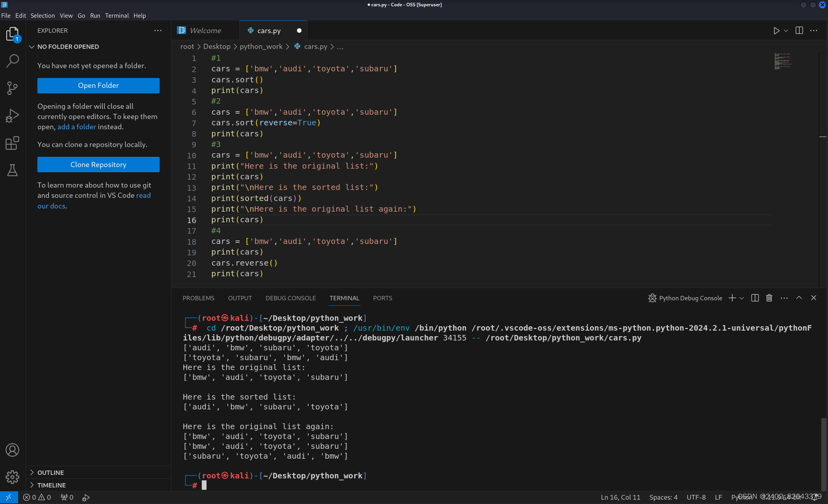
Task: Open the Run menu
Action: 95,15
